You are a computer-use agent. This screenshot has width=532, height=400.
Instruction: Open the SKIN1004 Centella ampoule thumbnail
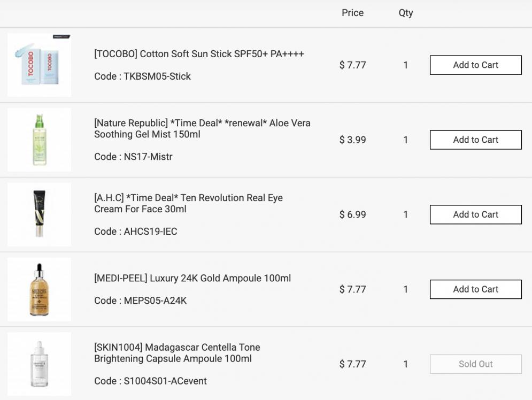[40, 364]
